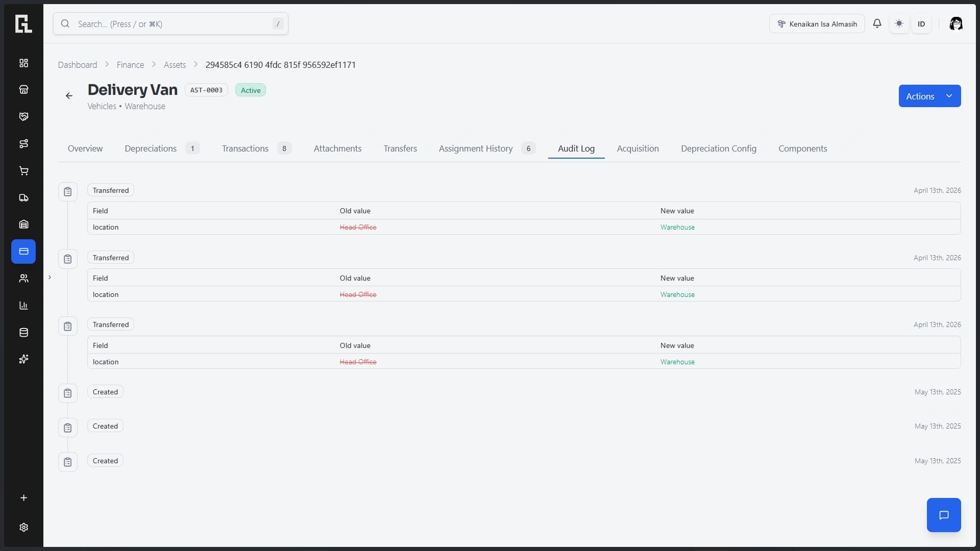Screen dimensions: 980x551
Task: Toggle the light/dark theme sun icon
Action: click(x=899, y=23)
